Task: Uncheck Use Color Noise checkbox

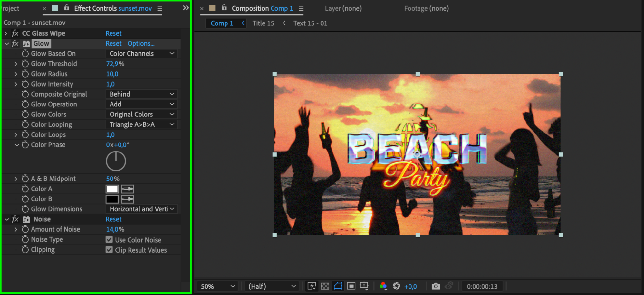Action: coord(109,240)
